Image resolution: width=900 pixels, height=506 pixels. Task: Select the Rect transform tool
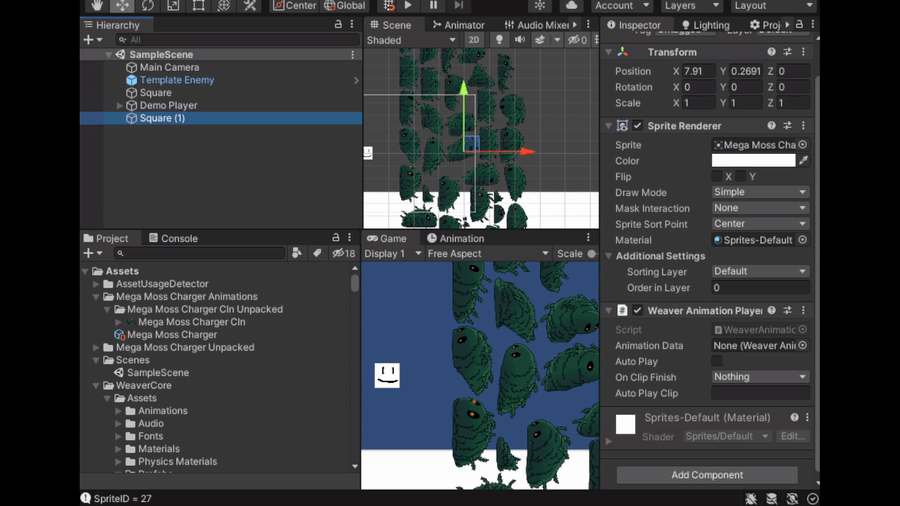(198, 6)
